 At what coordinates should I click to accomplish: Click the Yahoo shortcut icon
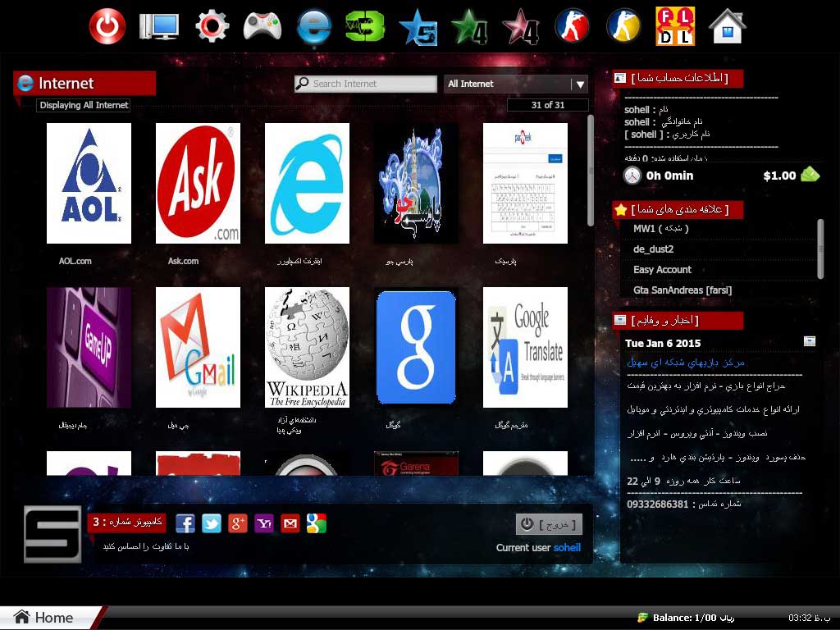[264, 523]
